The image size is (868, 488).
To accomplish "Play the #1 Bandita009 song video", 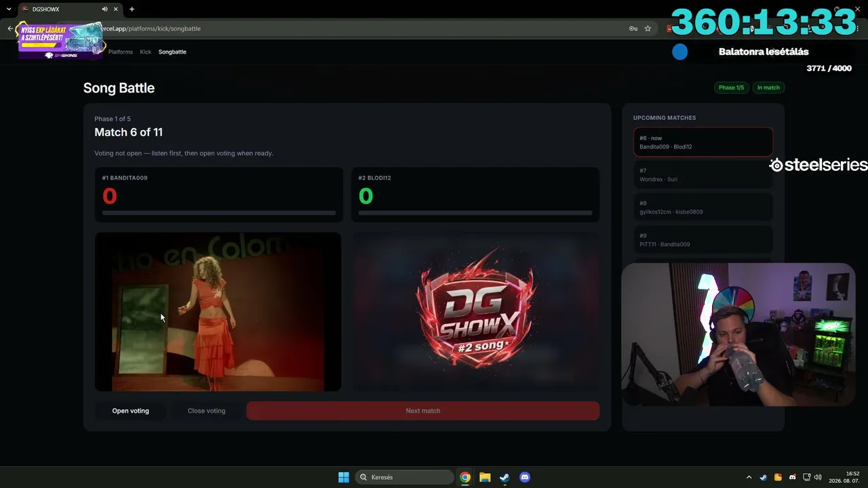I will (x=218, y=312).
